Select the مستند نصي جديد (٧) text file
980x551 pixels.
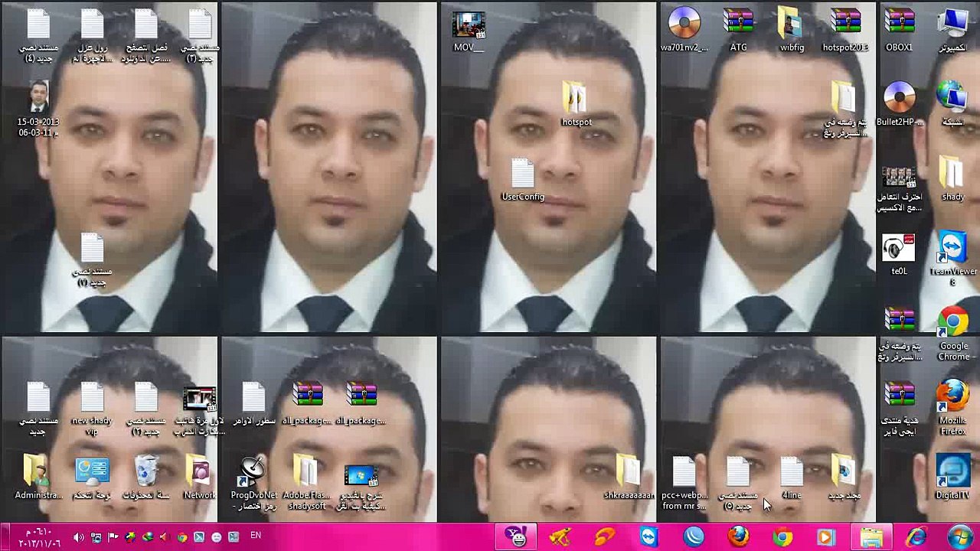92,261
